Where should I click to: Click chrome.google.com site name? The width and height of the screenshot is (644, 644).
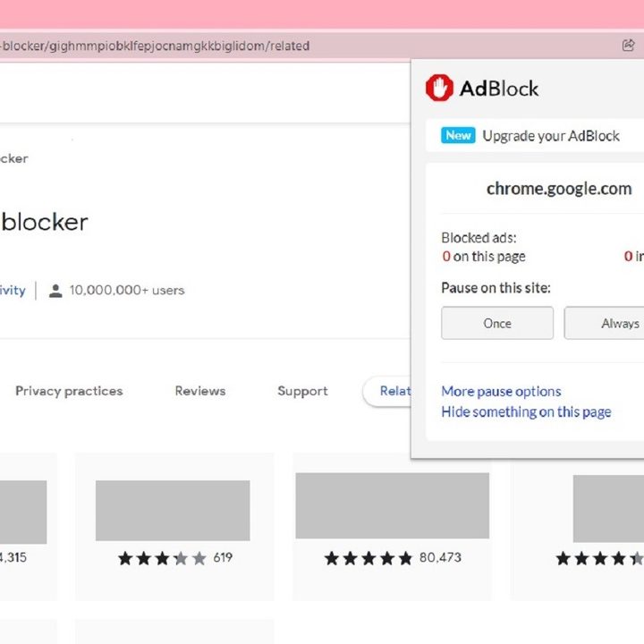click(x=559, y=189)
